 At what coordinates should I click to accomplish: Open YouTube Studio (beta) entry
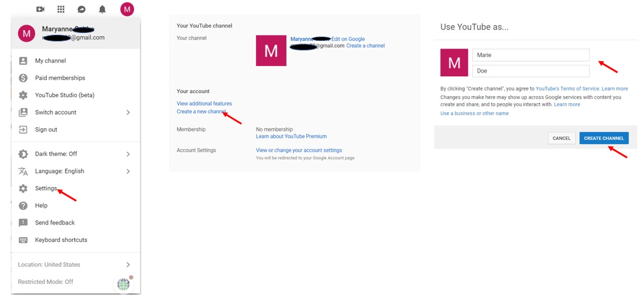tap(76, 95)
